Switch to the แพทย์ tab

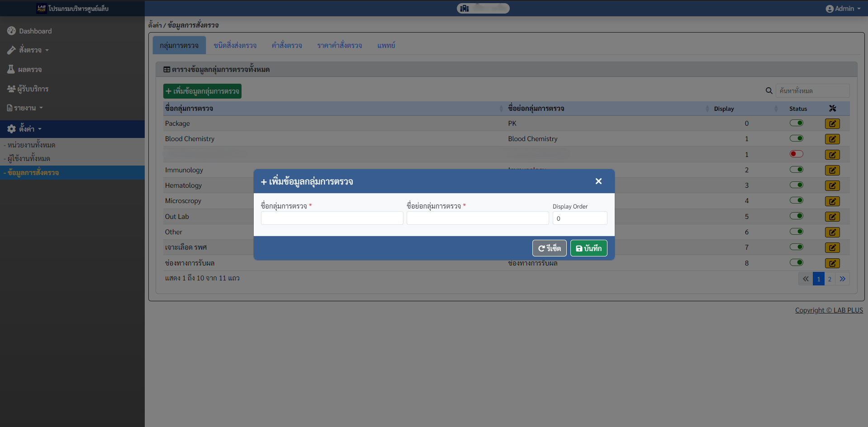(386, 46)
